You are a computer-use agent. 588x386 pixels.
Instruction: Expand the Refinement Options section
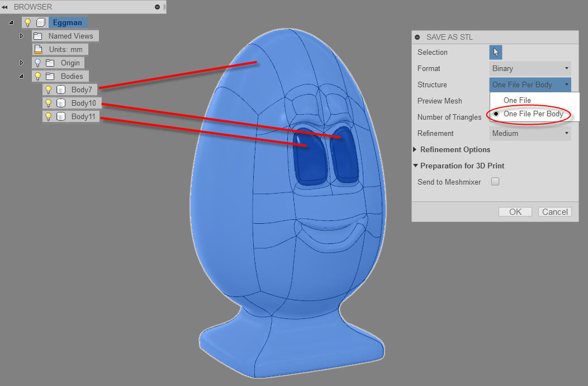pyautogui.click(x=414, y=149)
